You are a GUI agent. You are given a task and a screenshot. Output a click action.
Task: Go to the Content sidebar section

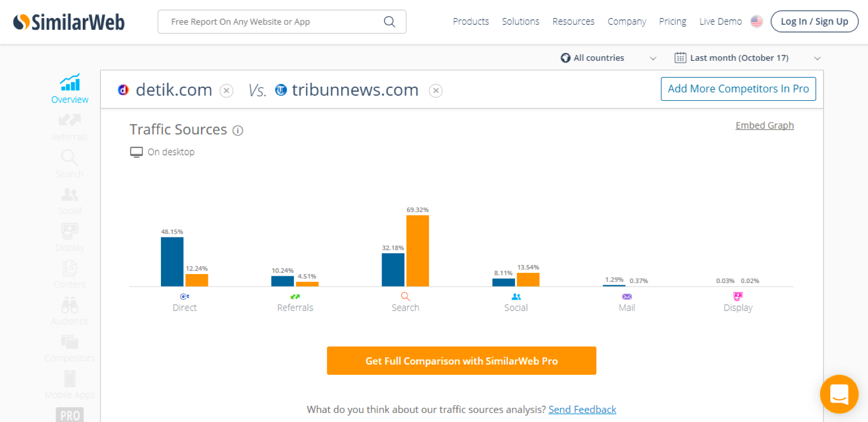70,275
